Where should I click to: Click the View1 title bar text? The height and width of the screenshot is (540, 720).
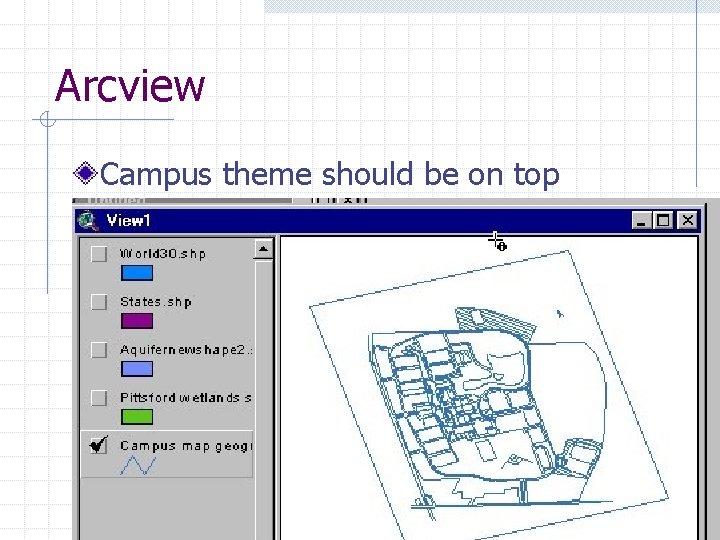[128, 221]
